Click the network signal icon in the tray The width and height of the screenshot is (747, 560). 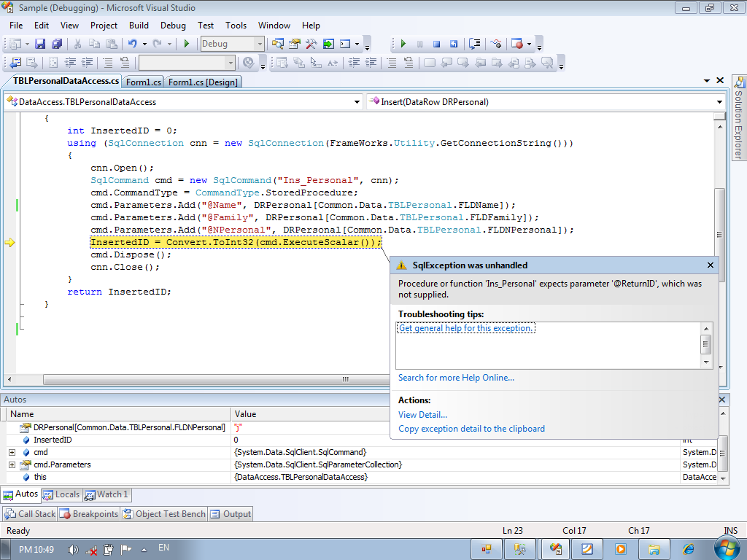click(91, 550)
